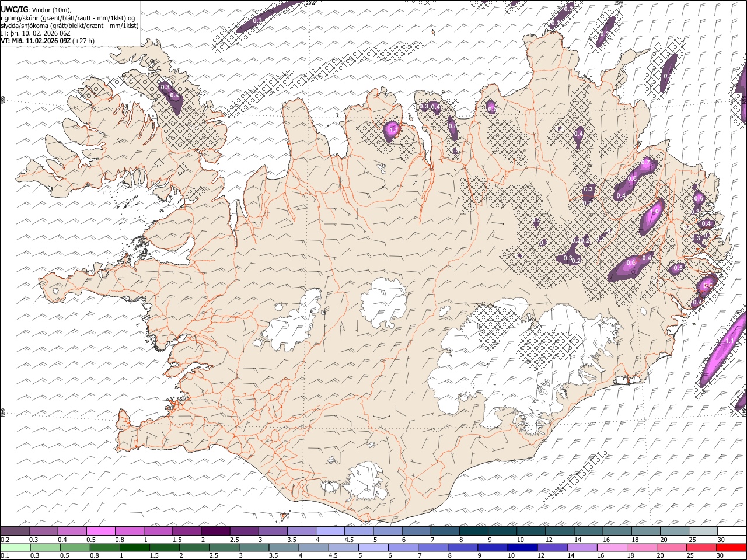Click the '1.0' snowfall value in the east
This screenshot has height=560, width=747.
tap(655, 211)
